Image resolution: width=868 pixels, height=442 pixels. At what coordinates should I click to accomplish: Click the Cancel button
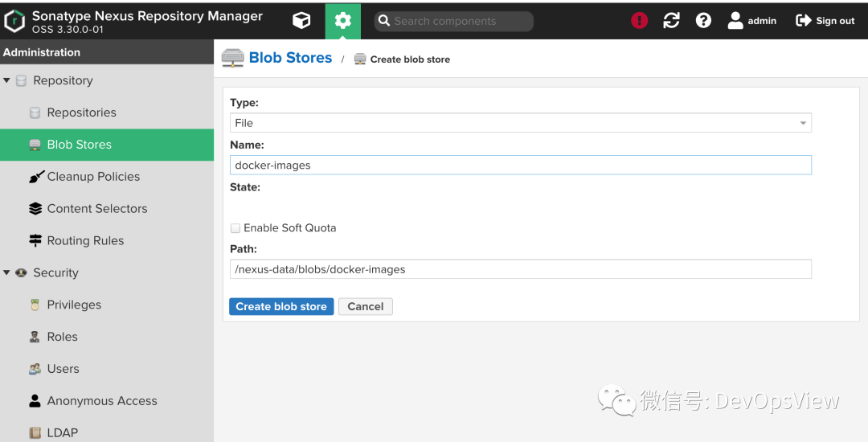366,306
